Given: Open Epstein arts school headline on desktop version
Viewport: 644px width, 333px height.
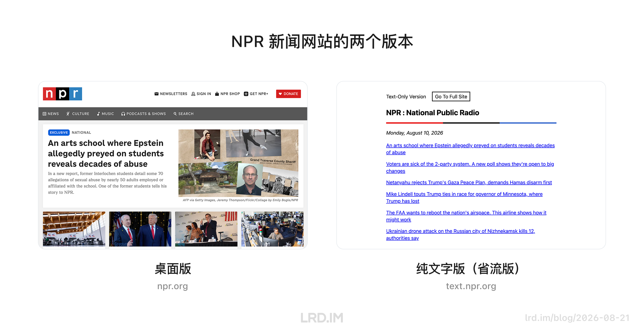Looking at the screenshot, I should [106, 153].
